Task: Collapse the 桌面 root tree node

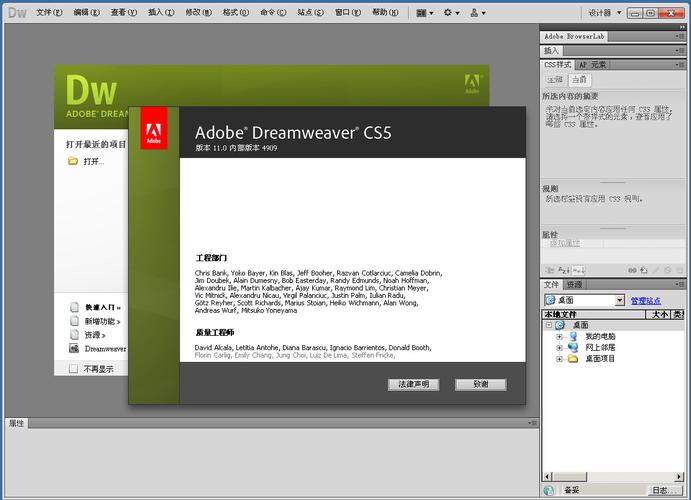Action: tap(549, 325)
